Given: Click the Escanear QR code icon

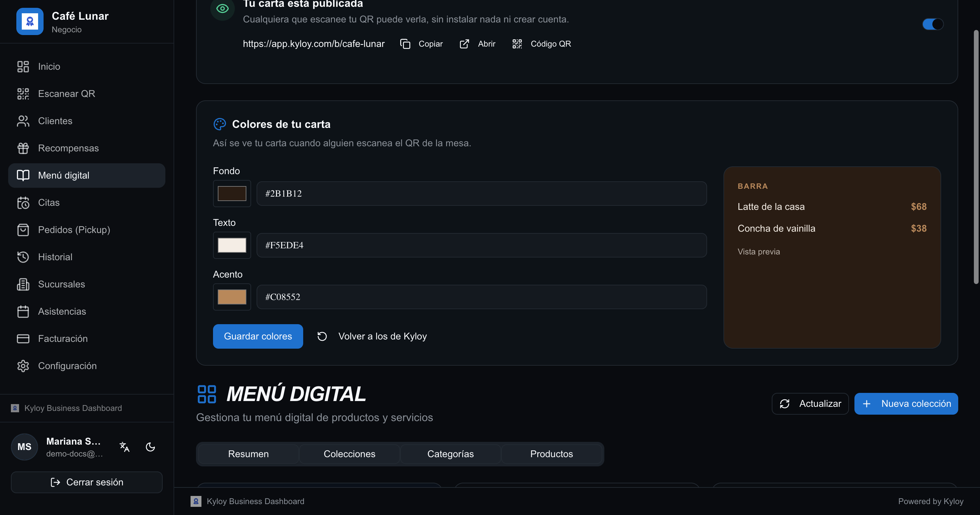Looking at the screenshot, I should (x=23, y=94).
